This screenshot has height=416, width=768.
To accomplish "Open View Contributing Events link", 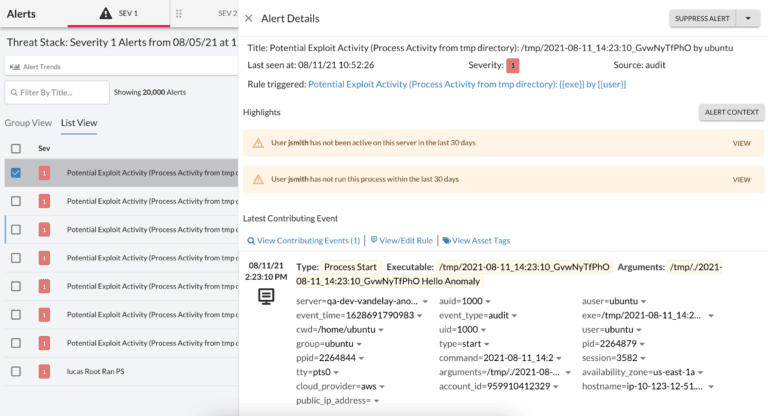I will (x=303, y=240).
